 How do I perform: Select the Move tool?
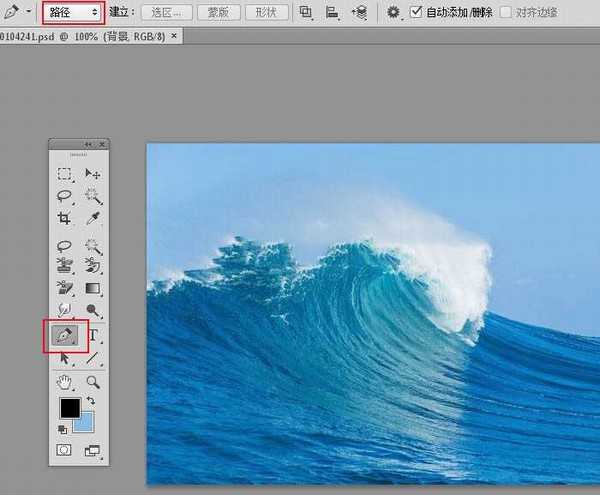[93, 174]
